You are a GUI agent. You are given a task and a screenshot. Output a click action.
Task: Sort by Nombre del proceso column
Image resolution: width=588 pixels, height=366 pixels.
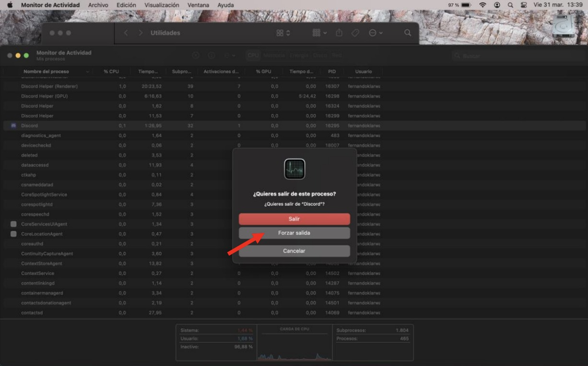click(46, 71)
